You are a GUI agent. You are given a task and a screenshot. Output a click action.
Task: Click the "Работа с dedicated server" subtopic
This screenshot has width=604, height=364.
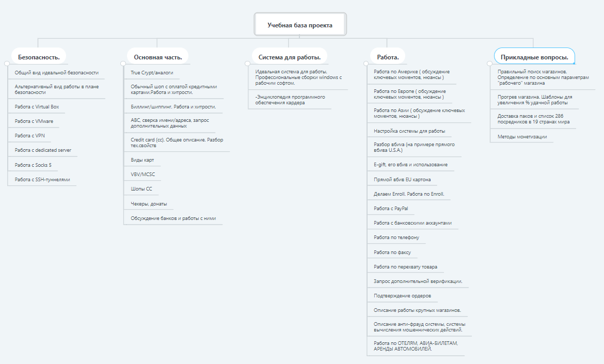click(43, 150)
